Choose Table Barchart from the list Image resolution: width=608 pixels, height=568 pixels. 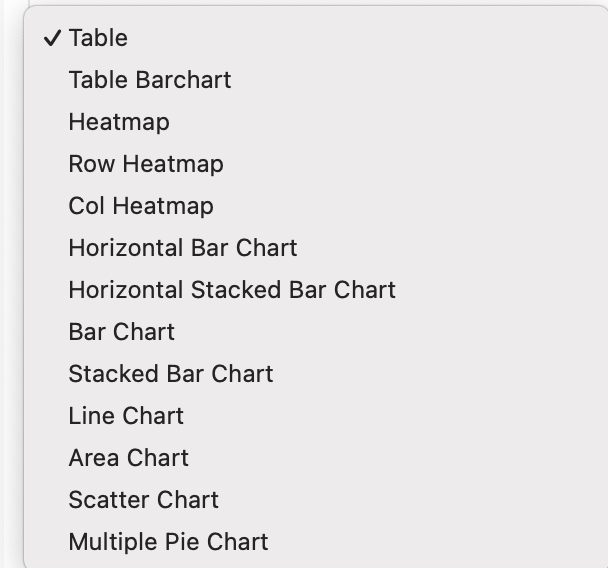pyautogui.click(x=149, y=80)
